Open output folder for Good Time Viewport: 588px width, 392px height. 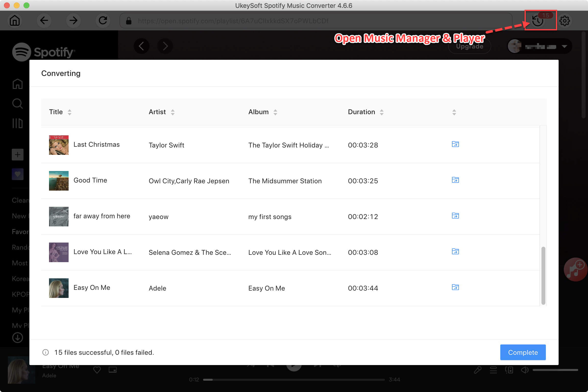[455, 180]
